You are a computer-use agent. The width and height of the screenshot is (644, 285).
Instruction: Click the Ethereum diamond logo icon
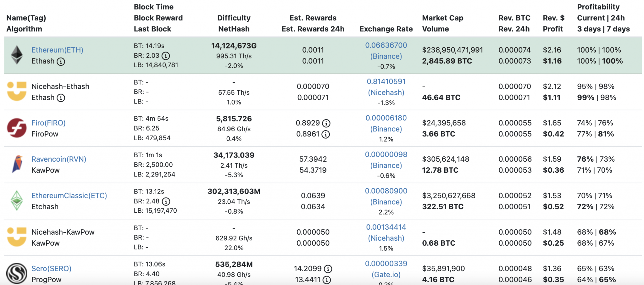pyautogui.click(x=17, y=55)
